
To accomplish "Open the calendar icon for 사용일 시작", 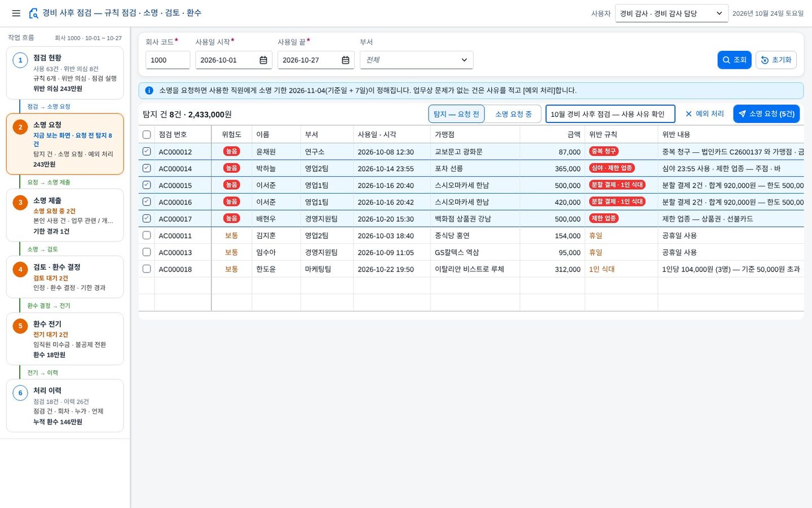I will point(263,60).
